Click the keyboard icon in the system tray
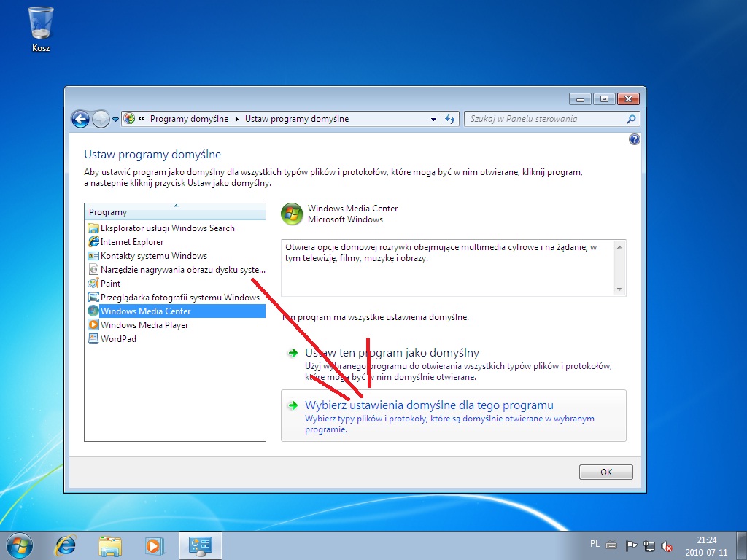Image resolution: width=747 pixels, height=560 pixels. click(611, 545)
